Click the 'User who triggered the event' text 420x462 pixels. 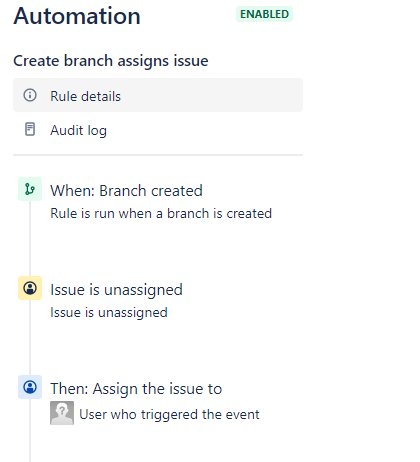click(169, 414)
